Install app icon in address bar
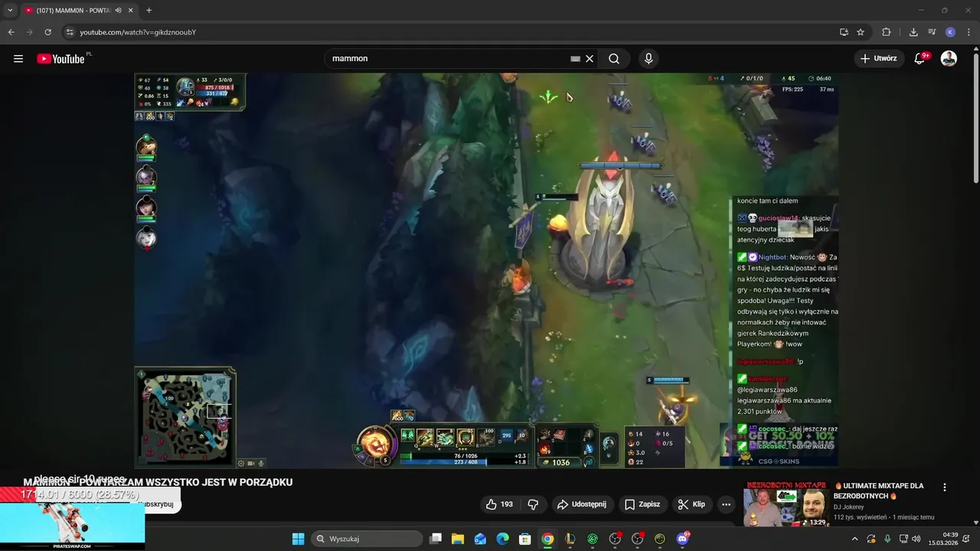Viewport: 980px width, 551px height. 844,32
